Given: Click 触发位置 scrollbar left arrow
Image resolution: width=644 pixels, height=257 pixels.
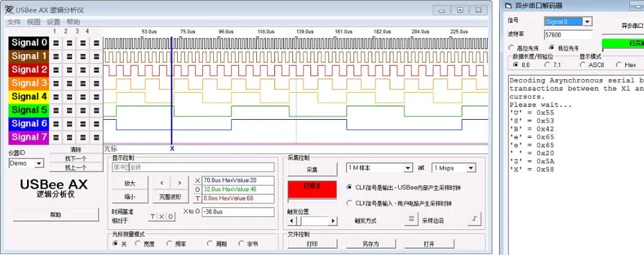Looking at the screenshot, I should 291,221.
